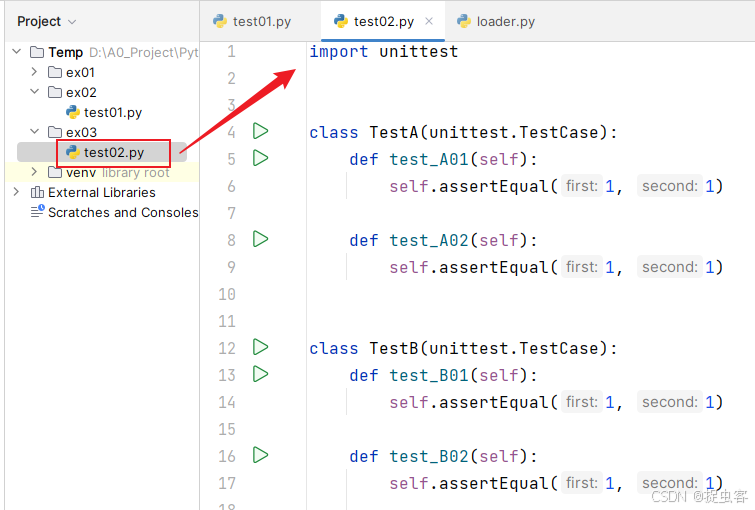Click the Python icon on the test01.py tab
Viewport: 755px width, 510px height.
point(220,21)
